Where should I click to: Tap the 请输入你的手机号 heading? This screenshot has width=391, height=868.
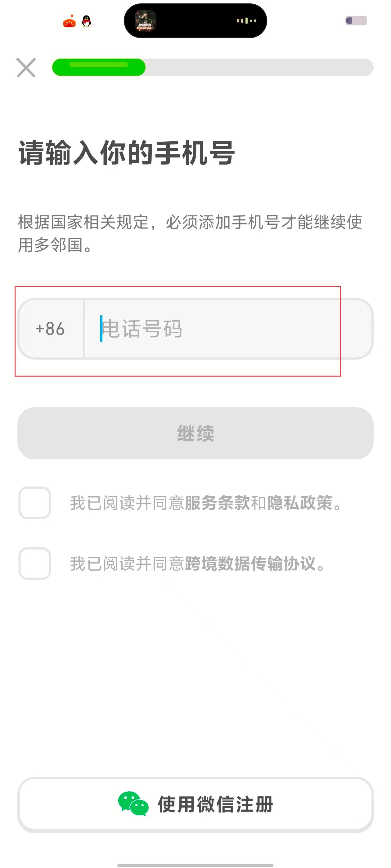coord(127,153)
